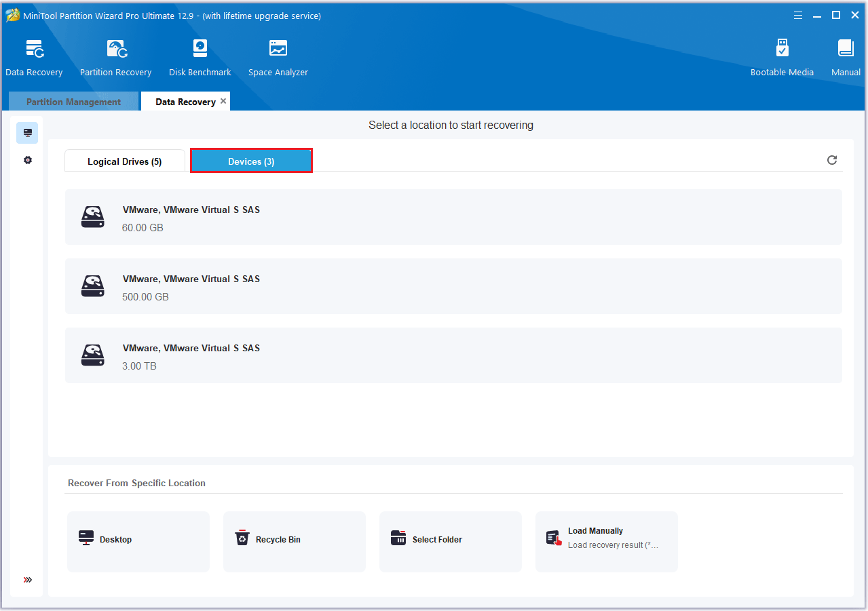The width and height of the screenshot is (868, 611).
Task: Select the Data Recovery tab
Action: [x=185, y=102]
